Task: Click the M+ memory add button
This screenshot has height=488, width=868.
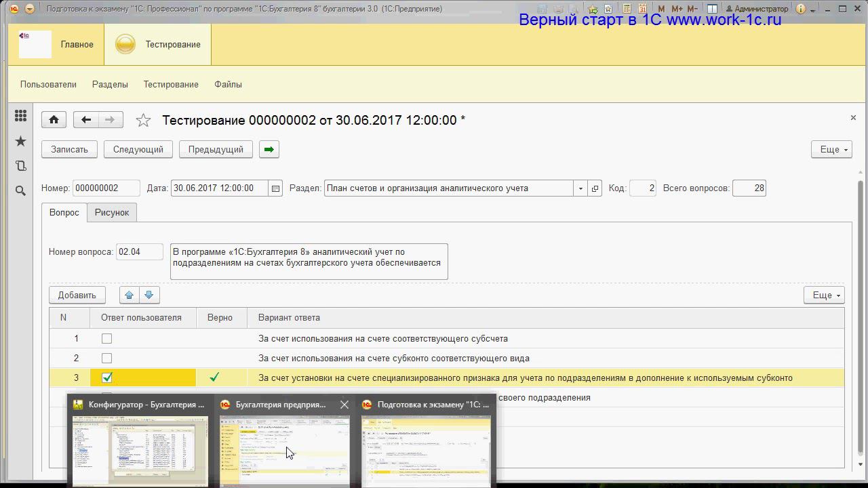Action: pyautogui.click(x=677, y=9)
